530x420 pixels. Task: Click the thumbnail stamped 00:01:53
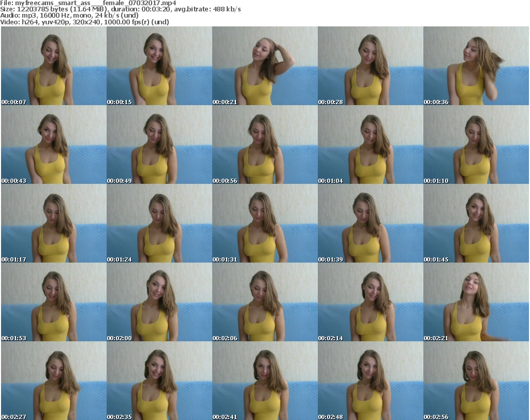[54, 302]
